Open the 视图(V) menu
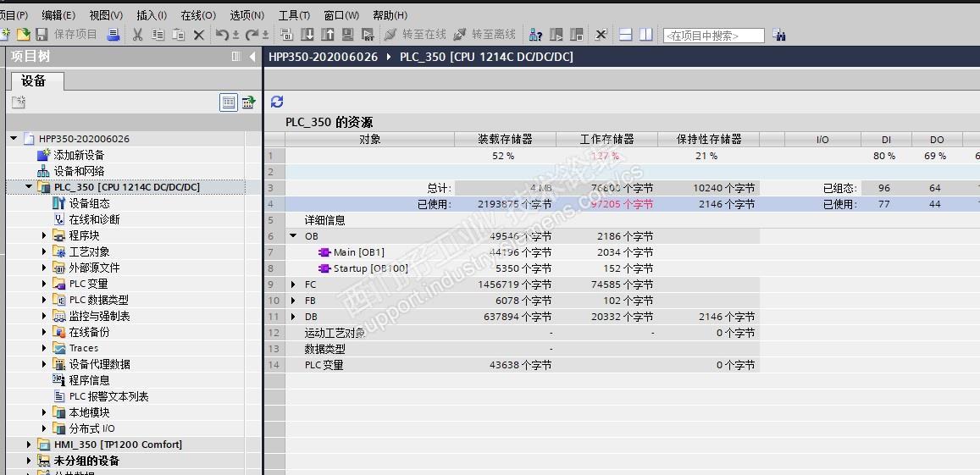980x475 pixels. pyautogui.click(x=106, y=15)
